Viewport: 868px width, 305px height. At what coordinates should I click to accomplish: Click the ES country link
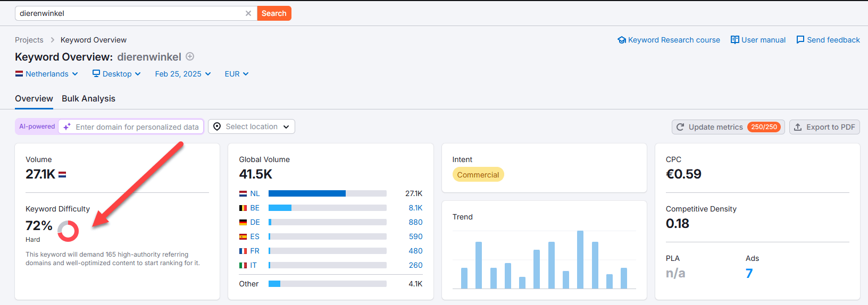[x=255, y=236]
